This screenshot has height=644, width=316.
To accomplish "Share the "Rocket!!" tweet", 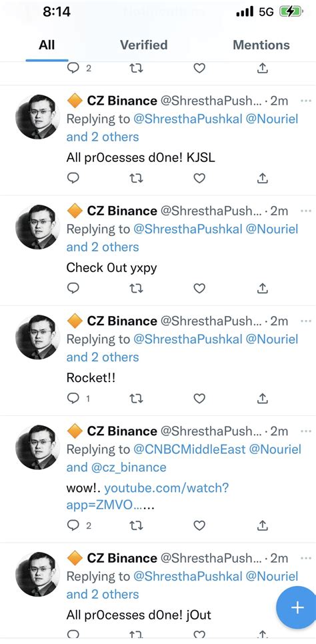I will [262, 398].
